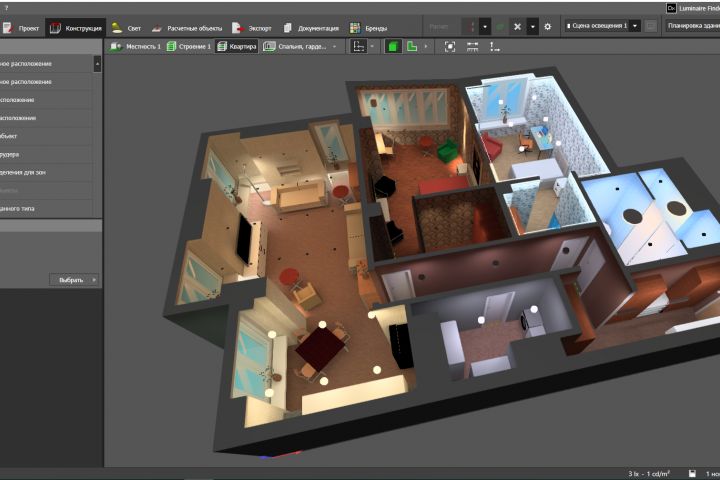
Task: Click the scroll up arrow in left panel
Action: pyautogui.click(x=97, y=63)
